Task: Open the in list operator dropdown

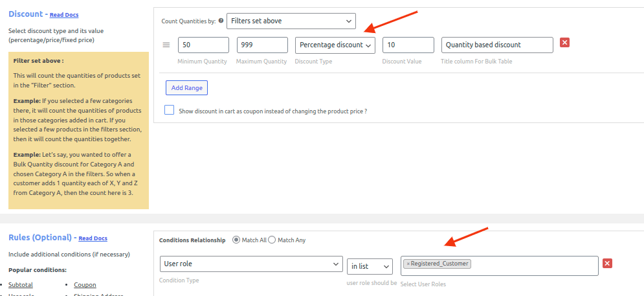Action: 370,266
